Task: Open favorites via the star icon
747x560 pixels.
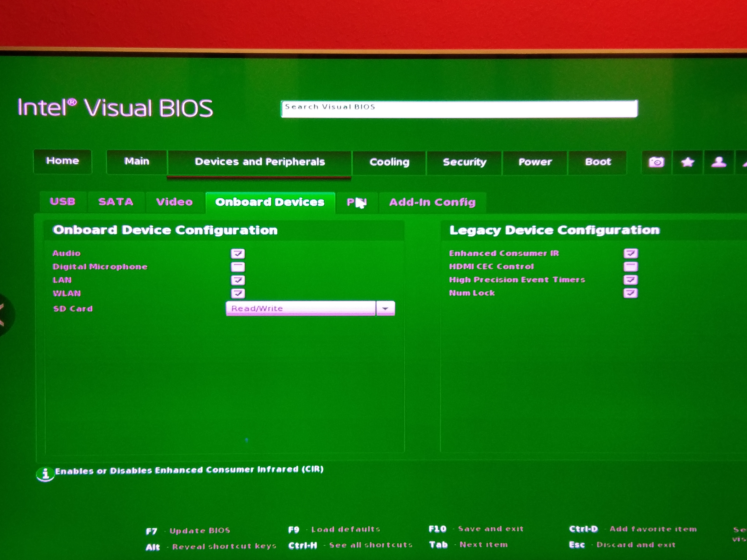Action: 688,162
